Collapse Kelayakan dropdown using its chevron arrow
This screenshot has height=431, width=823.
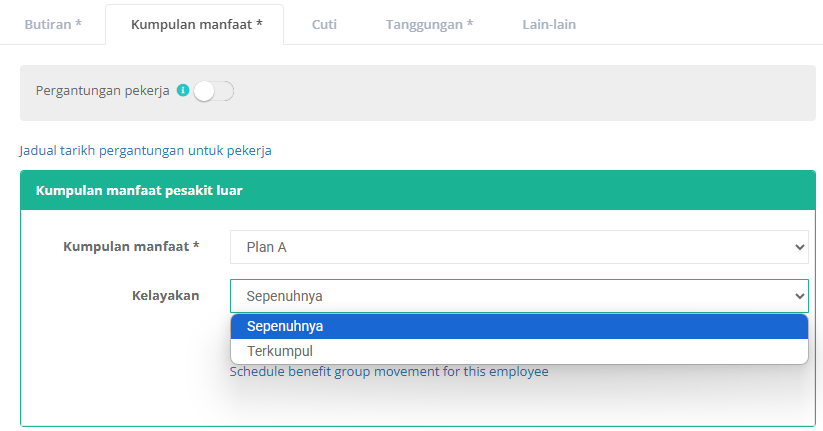(798, 296)
